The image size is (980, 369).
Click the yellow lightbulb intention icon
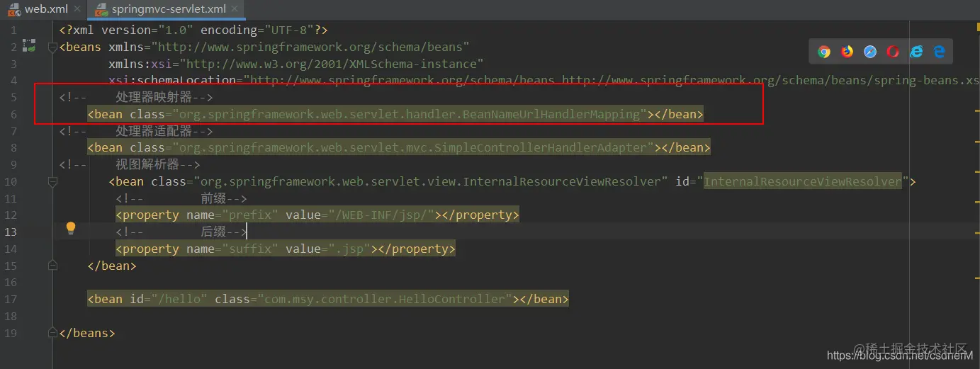coord(71,228)
